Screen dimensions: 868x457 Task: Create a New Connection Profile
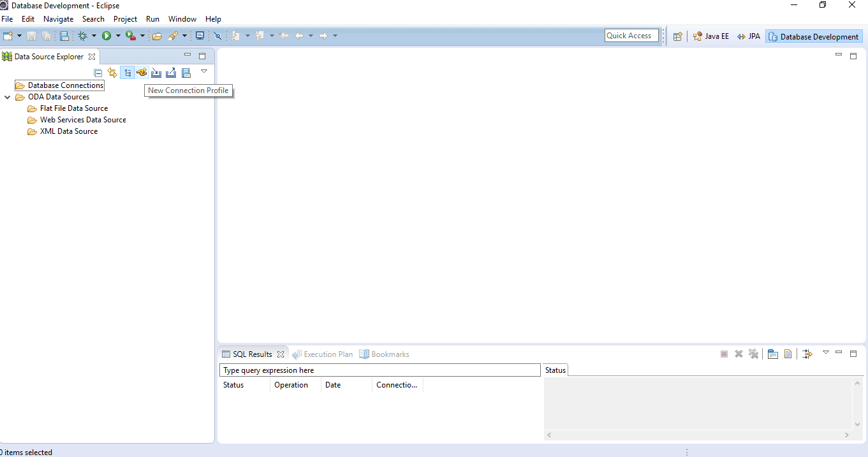pyautogui.click(x=142, y=72)
